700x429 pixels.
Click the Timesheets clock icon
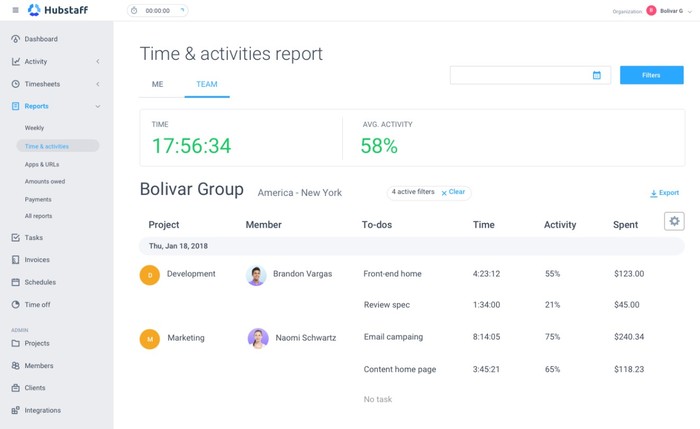[x=16, y=84]
